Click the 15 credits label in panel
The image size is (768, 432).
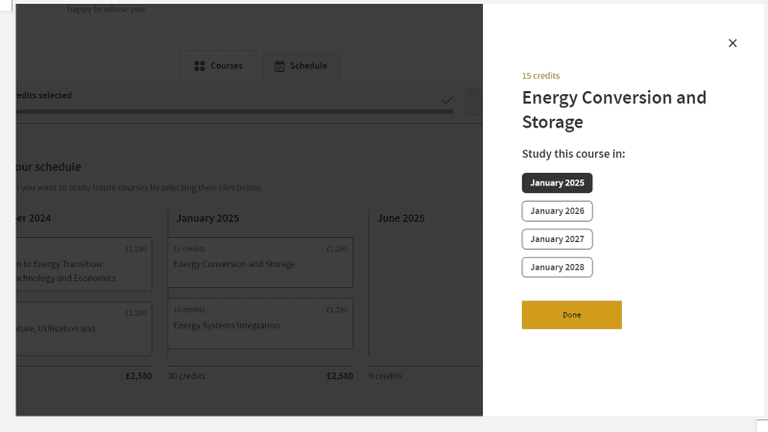(541, 76)
